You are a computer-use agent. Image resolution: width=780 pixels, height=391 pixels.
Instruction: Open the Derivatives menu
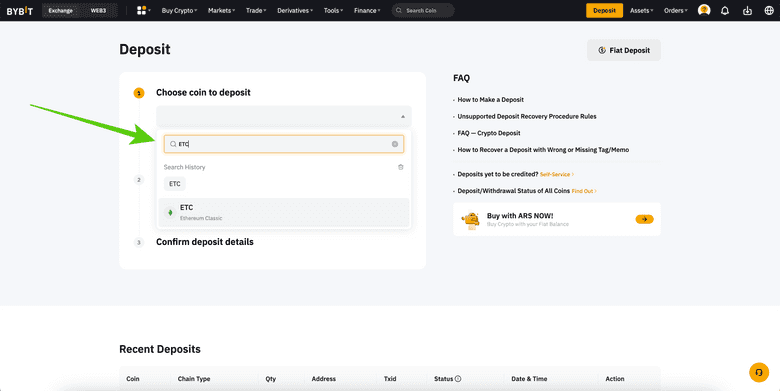click(x=295, y=10)
